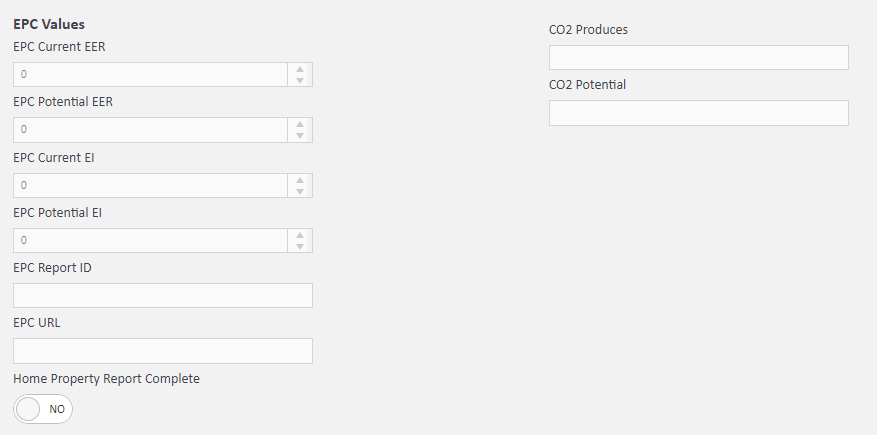
Task: Click down arrow of EPC Current EER
Action: tap(300, 81)
